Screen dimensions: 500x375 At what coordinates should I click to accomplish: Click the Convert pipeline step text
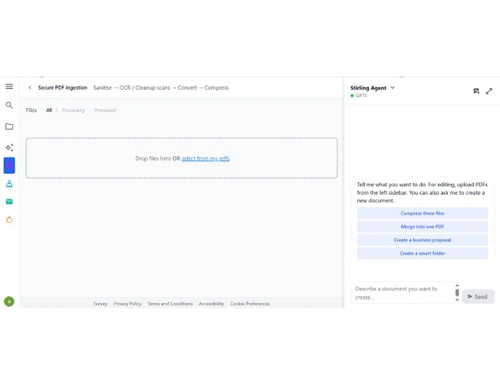coord(187,87)
